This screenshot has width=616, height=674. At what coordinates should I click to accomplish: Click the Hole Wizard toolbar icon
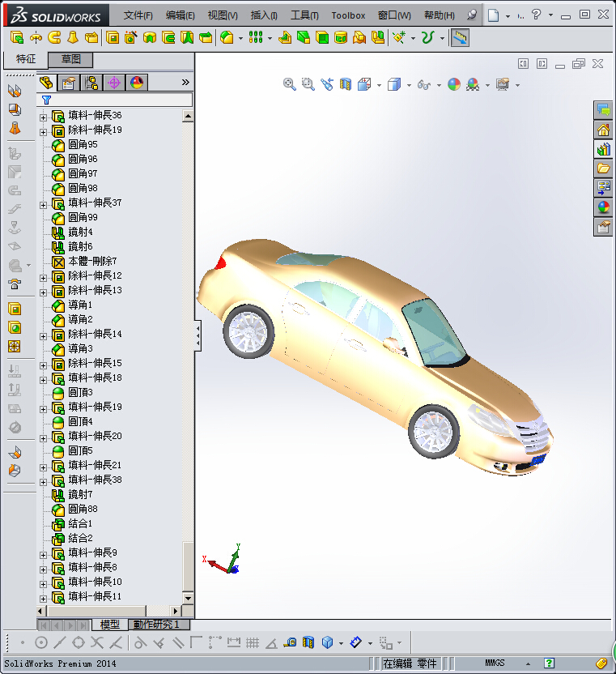(x=130, y=38)
